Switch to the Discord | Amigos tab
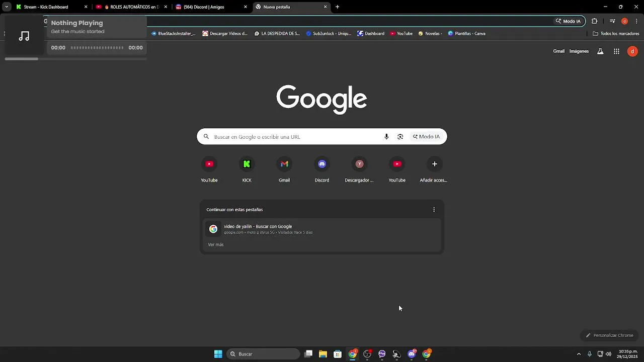644x362 pixels. (211, 7)
